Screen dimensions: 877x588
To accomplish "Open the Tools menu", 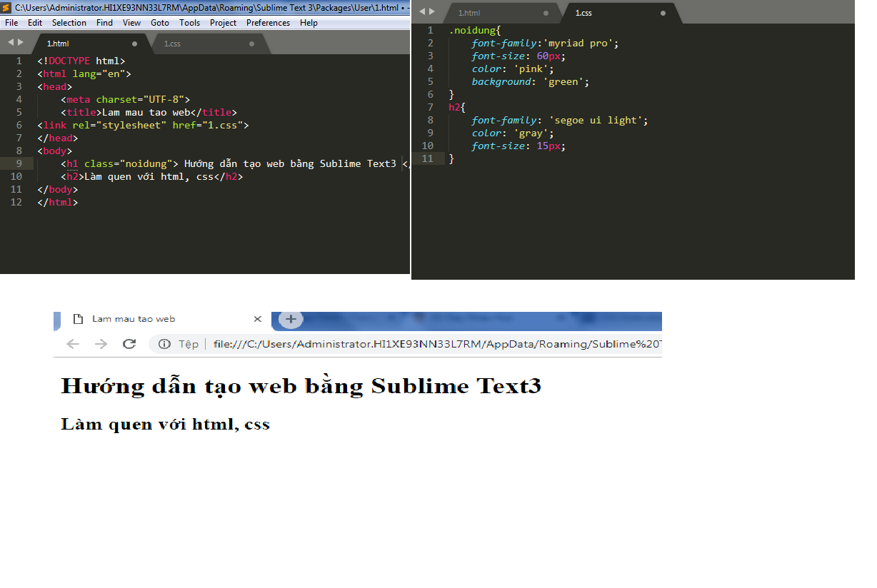I will (189, 23).
